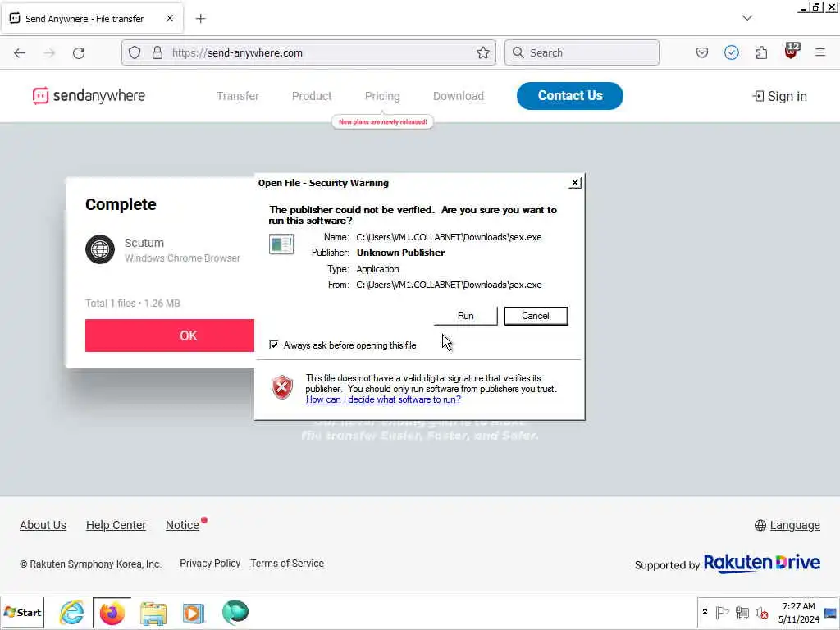Open the Help Center footer link
The image size is (840, 630).
[116, 525]
